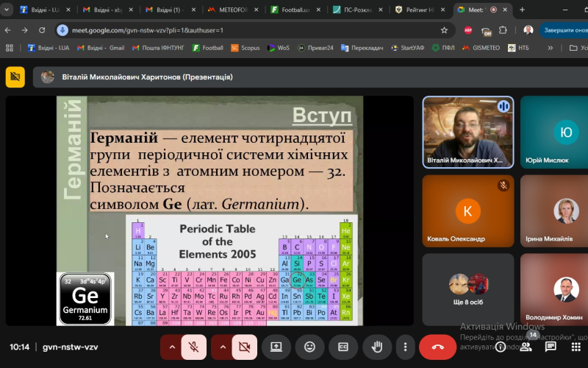Close the METEOFOR tab
Viewport: 588px width, 368px height.
click(256, 10)
